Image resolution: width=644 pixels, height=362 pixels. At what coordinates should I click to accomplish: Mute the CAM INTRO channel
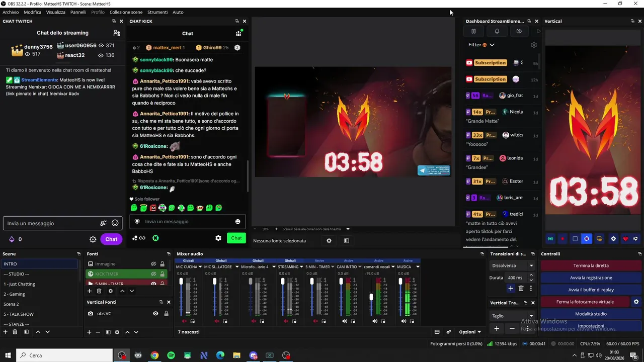[x=345, y=321]
